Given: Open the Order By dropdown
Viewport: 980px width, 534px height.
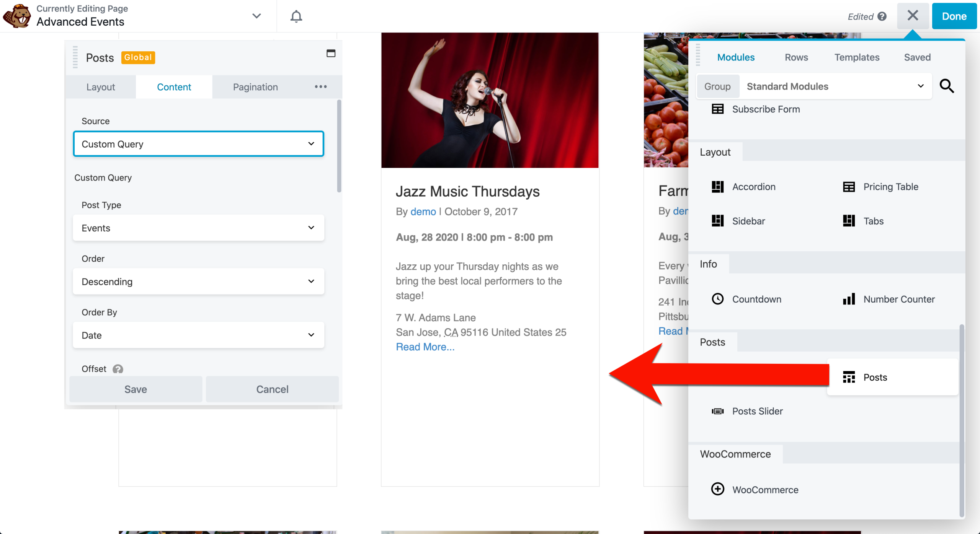Looking at the screenshot, I should pos(199,335).
